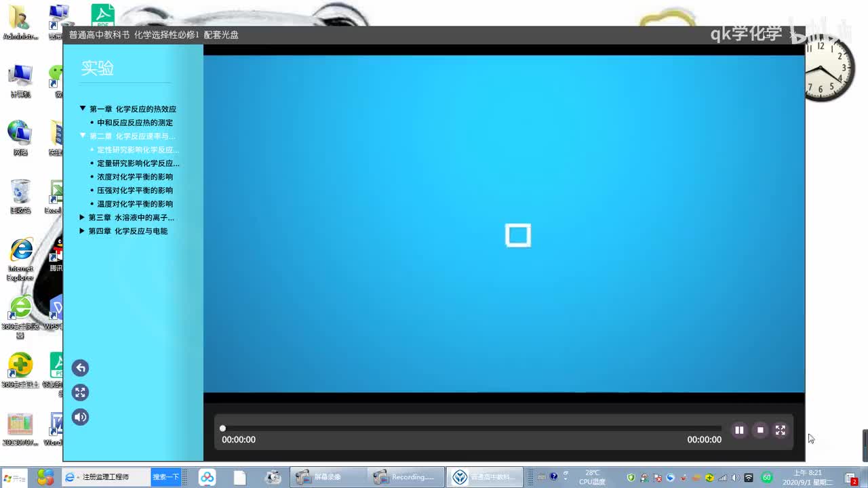Collapse 第一章 化学反应的热效应 chapter
Viewport: 868px width, 488px height.
(83, 108)
